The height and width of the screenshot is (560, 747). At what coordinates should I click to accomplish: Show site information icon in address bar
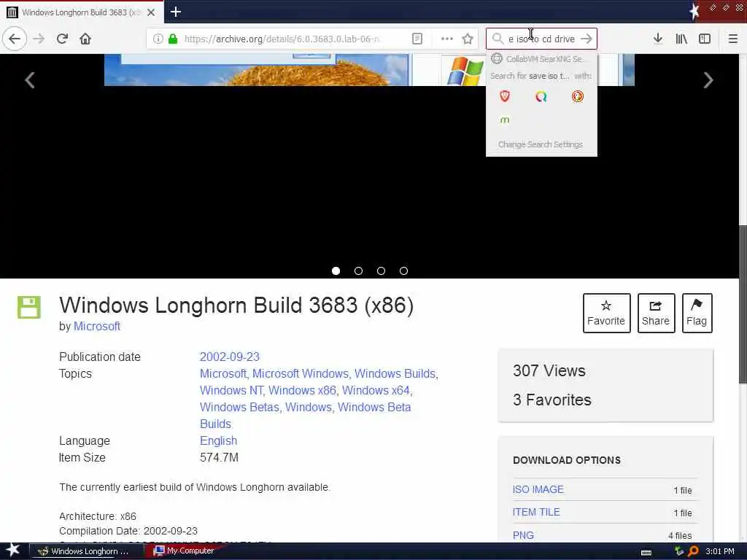pos(158,39)
